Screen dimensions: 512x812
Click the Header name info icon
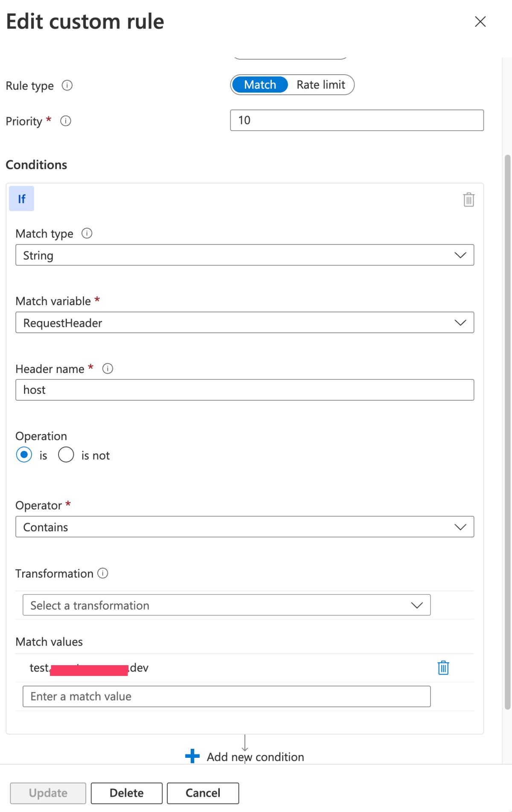pos(108,369)
